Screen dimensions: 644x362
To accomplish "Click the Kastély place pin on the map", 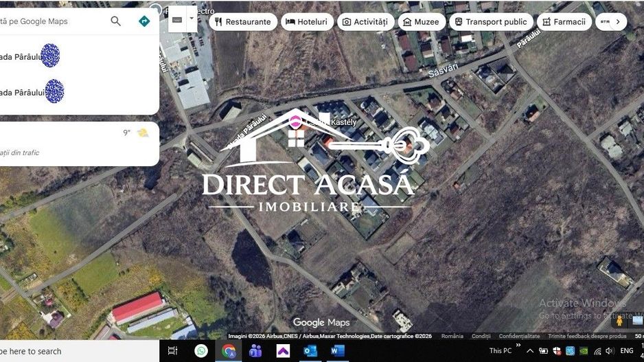I will pyautogui.click(x=295, y=121).
